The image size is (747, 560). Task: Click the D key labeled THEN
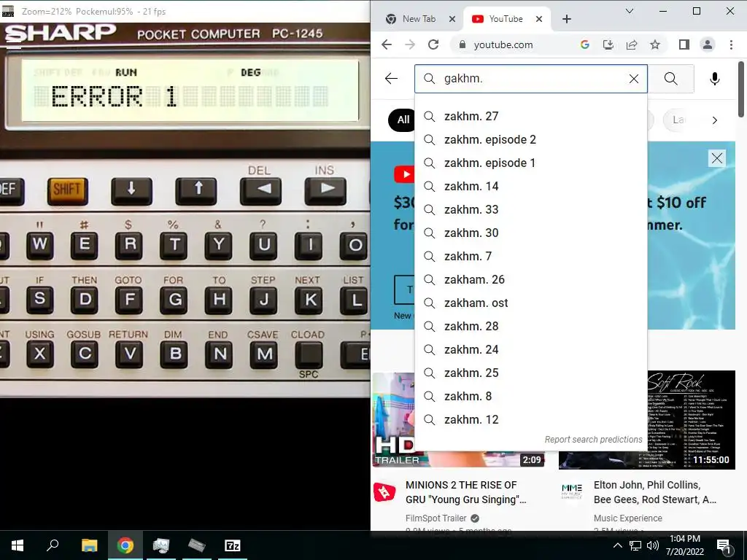point(85,300)
